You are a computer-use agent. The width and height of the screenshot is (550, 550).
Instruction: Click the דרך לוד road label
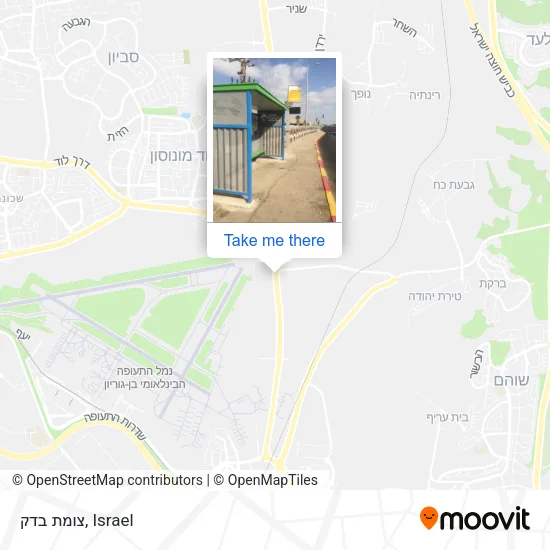pos(72,162)
